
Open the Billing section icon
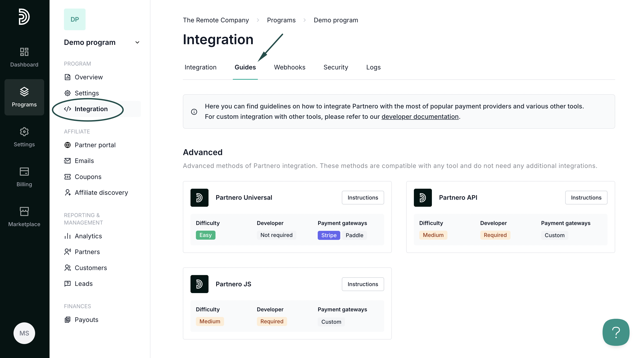[24, 177]
